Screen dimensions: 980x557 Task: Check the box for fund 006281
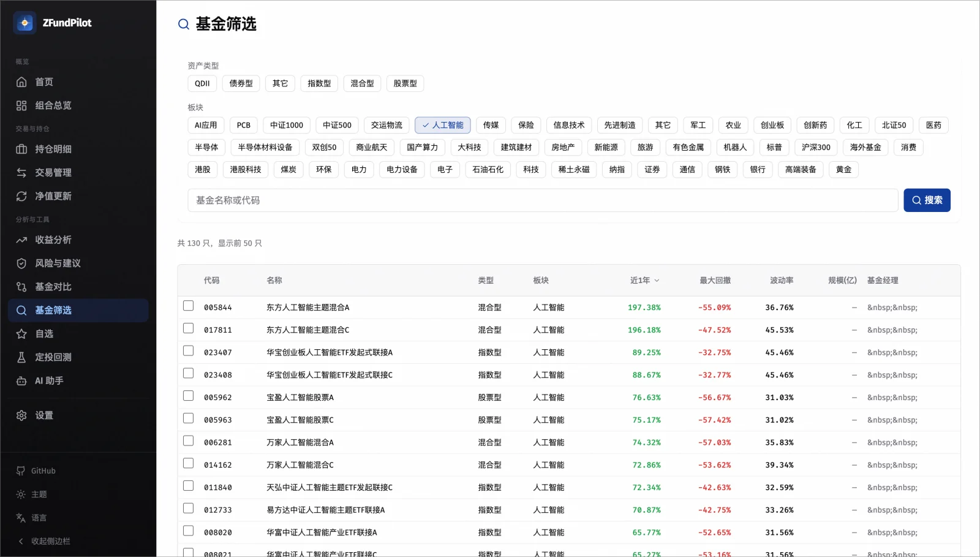pyautogui.click(x=189, y=441)
